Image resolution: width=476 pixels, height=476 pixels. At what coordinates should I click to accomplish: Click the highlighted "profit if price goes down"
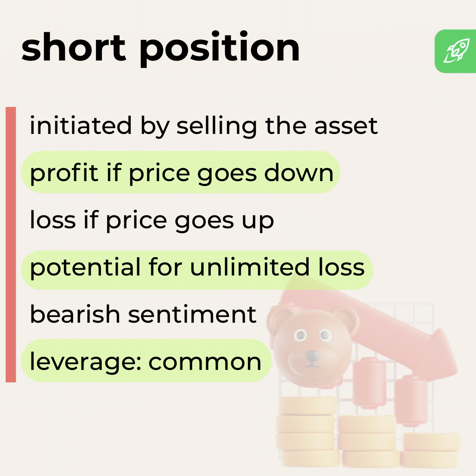[181, 173]
